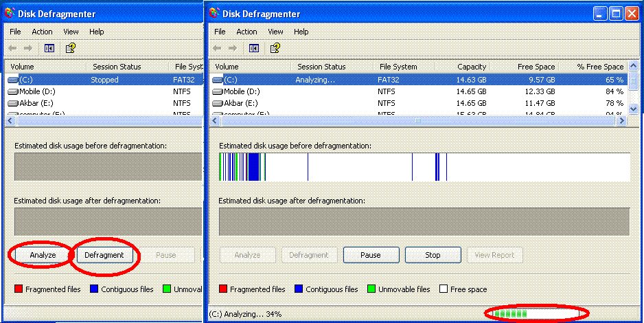Click white Free space swatch
This screenshot has width=644, height=323.
[443, 289]
